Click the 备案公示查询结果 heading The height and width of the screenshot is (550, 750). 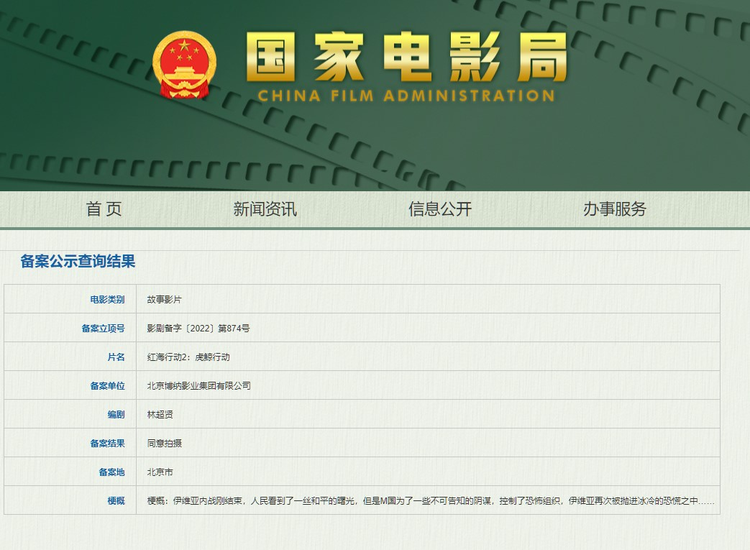[x=78, y=262]
